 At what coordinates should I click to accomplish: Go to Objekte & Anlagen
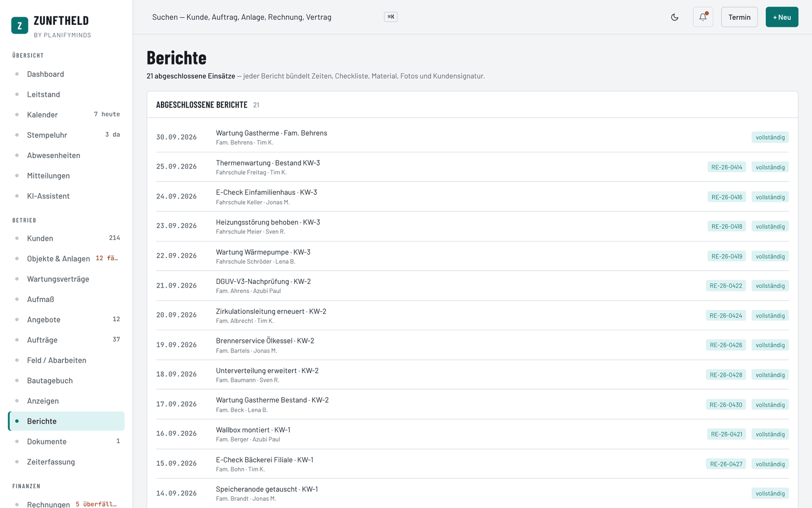[66, 259]
